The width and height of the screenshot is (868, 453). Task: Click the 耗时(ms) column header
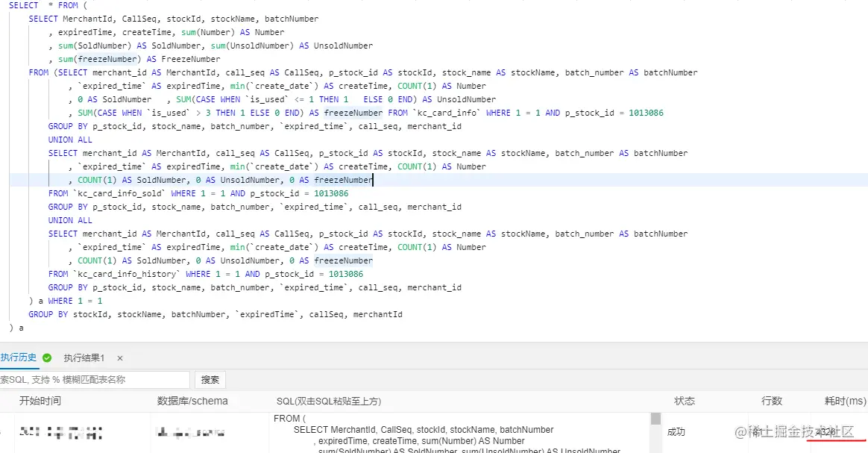pyautogui.click(x=845, y=401)
